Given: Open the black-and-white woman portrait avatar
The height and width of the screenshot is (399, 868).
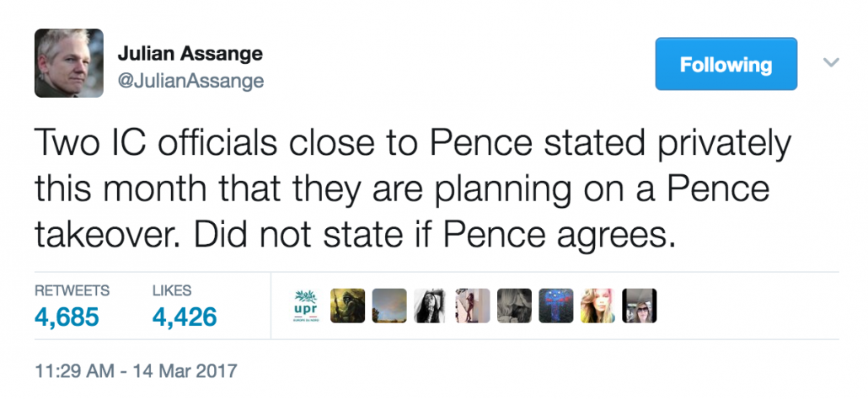Looking at the screenshot, I should 431,306.
